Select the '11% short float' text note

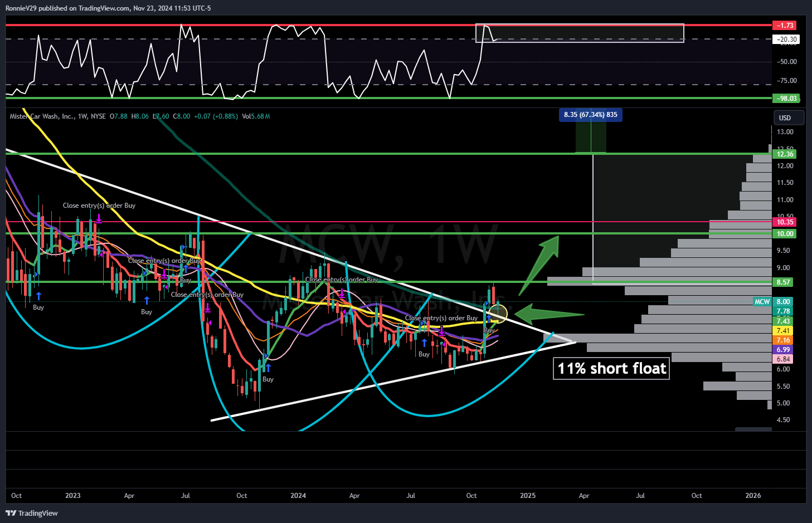click(x=611, y=369)
